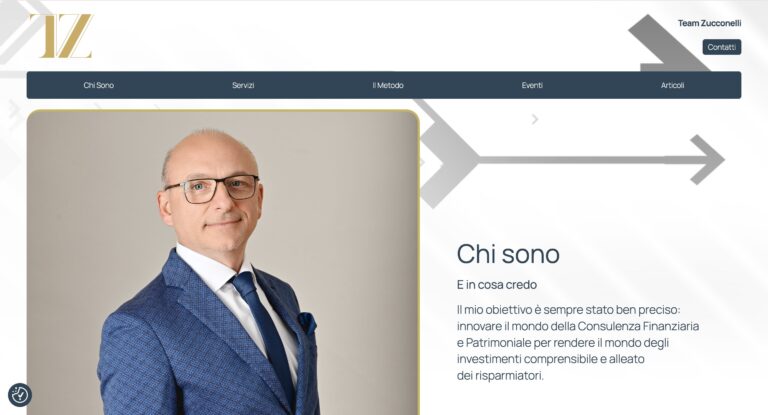Click the gold TZ logo
Screen dimensions: 768x415
(62, 36)
